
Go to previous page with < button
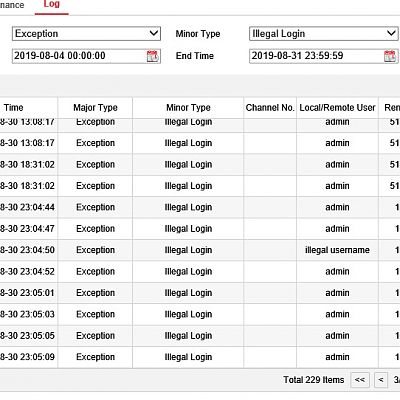(x=381, y=380)
